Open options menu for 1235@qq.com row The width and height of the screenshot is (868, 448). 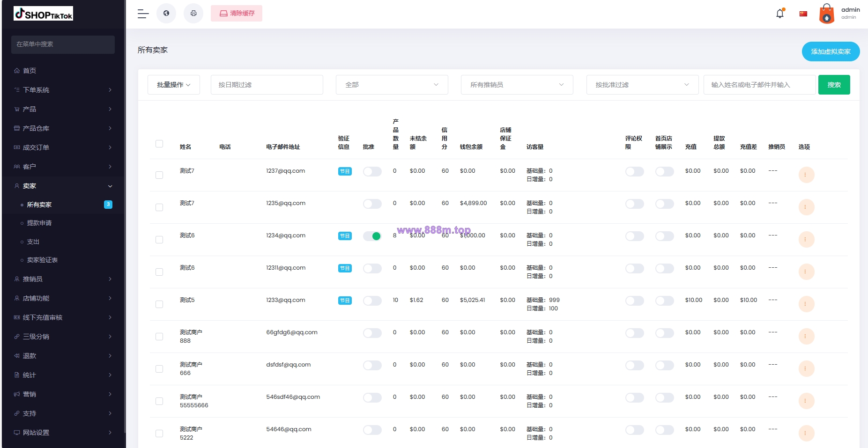[806, 207]
